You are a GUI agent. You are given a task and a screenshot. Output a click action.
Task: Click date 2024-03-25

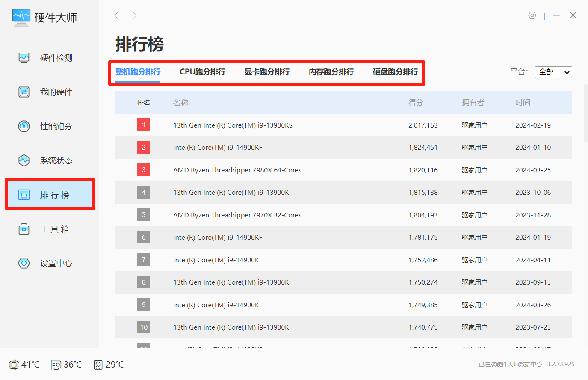pyautogui.click(x=533, y=170)
